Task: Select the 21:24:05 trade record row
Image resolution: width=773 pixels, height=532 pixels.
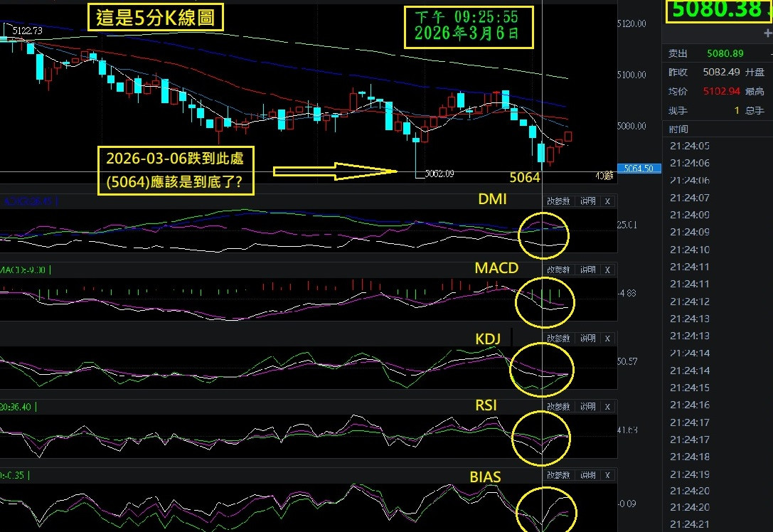Action: click(x=690, y=146)
